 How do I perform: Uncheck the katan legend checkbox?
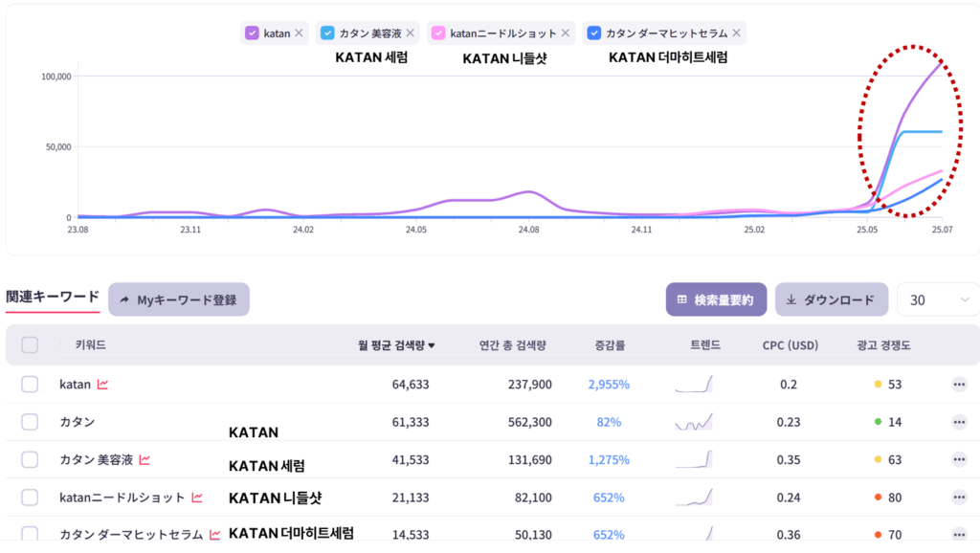[252, 33]
